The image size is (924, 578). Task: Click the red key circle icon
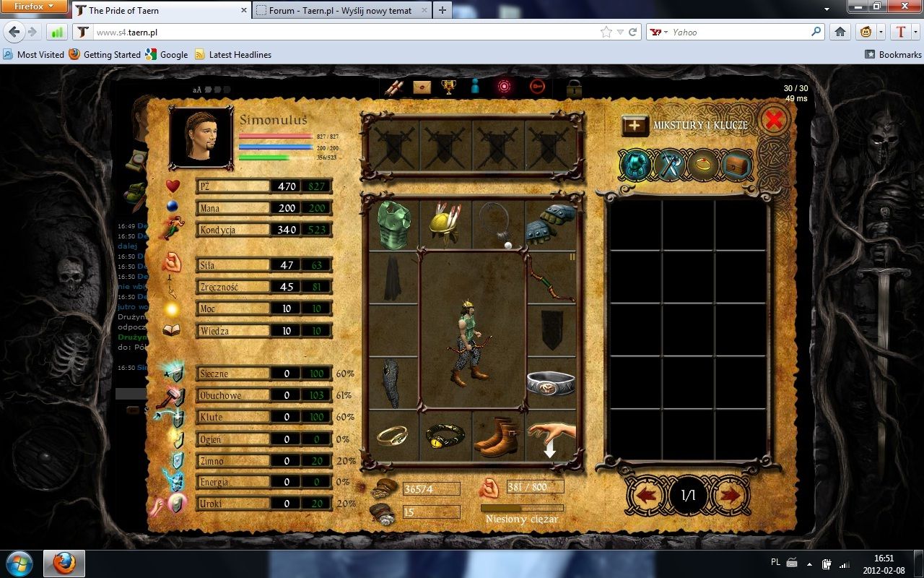coord(537,87)
